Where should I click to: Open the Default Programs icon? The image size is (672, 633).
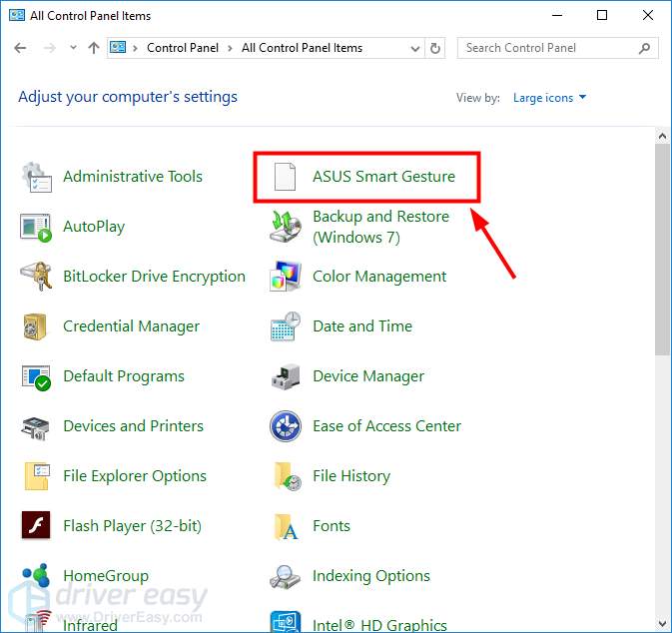pos(36,377)
